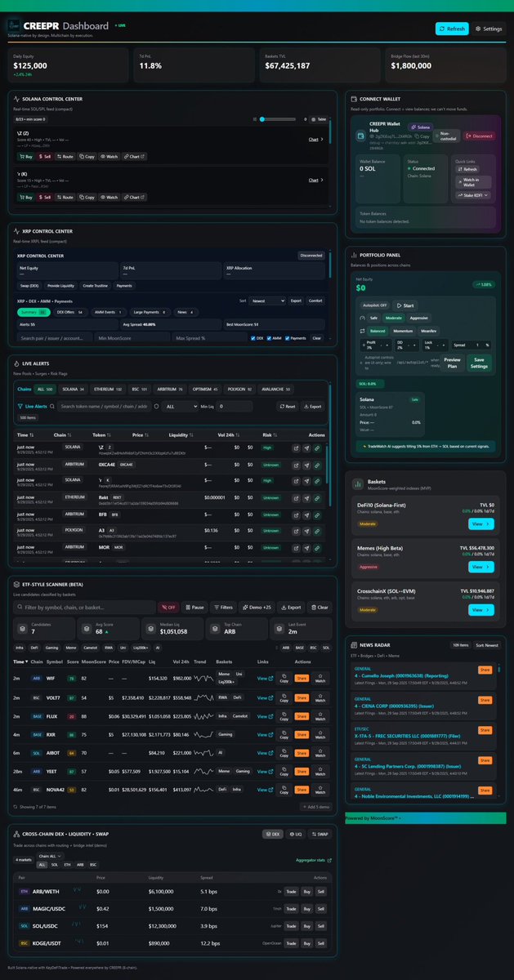Open the ETF scanner Filters menu
514x980 pixels.
coord(224,608)
